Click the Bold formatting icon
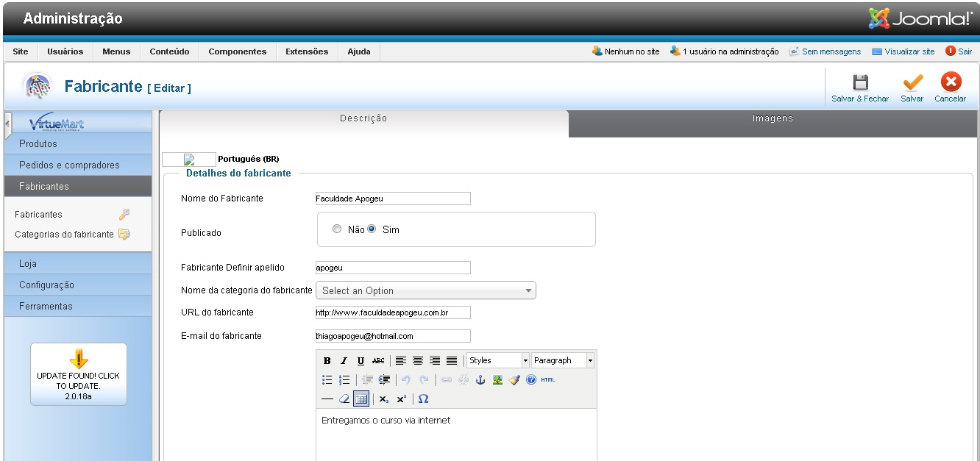980x461 pixels. click(327, 361)
